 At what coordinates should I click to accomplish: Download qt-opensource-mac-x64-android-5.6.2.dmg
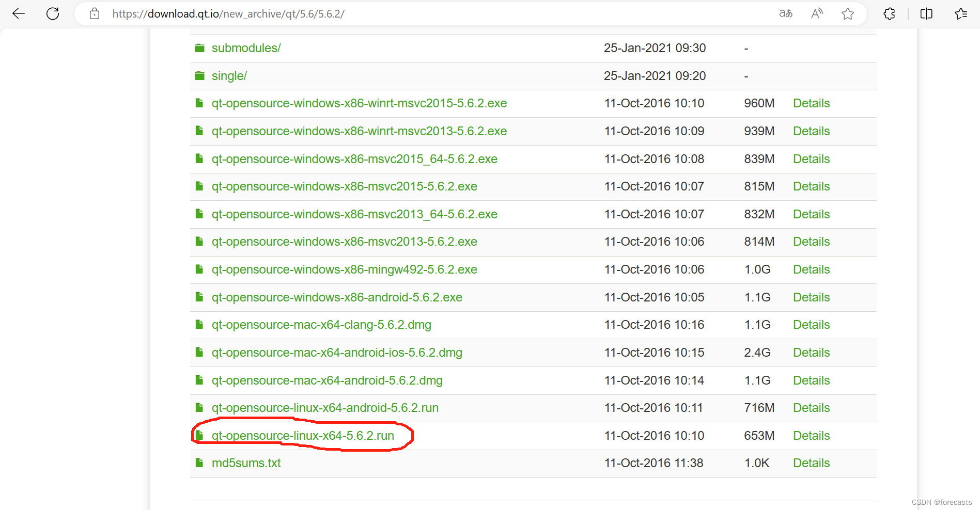[x=327, y=380]
